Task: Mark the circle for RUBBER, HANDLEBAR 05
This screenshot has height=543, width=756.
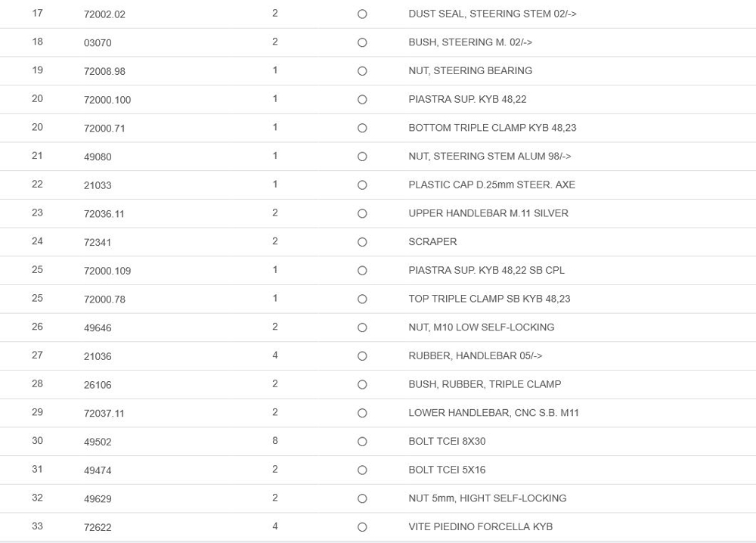Action: [x=362, y=356]
